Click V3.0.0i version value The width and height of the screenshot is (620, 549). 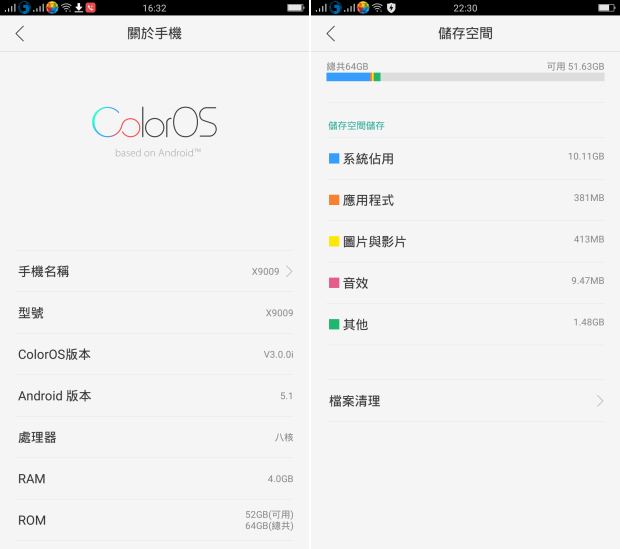click(x=278, y=354)
